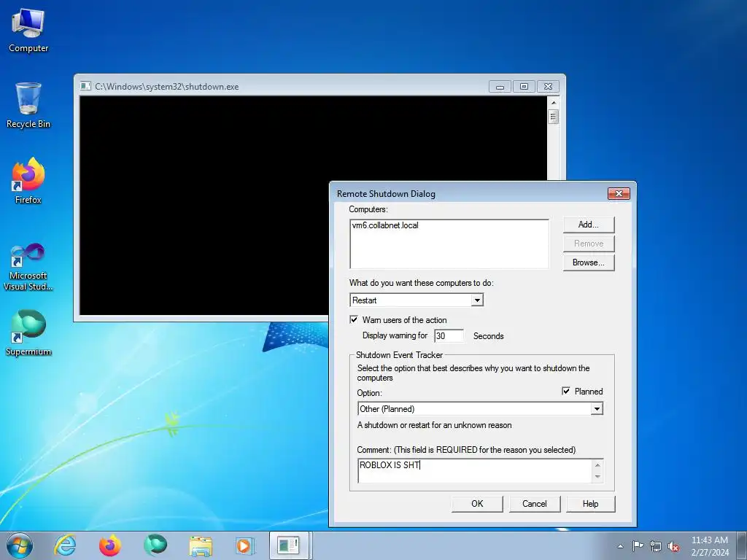Toggle Warn users of the action checkbox
The height and width of the screenshot is (560, 747).
point(354,319)
